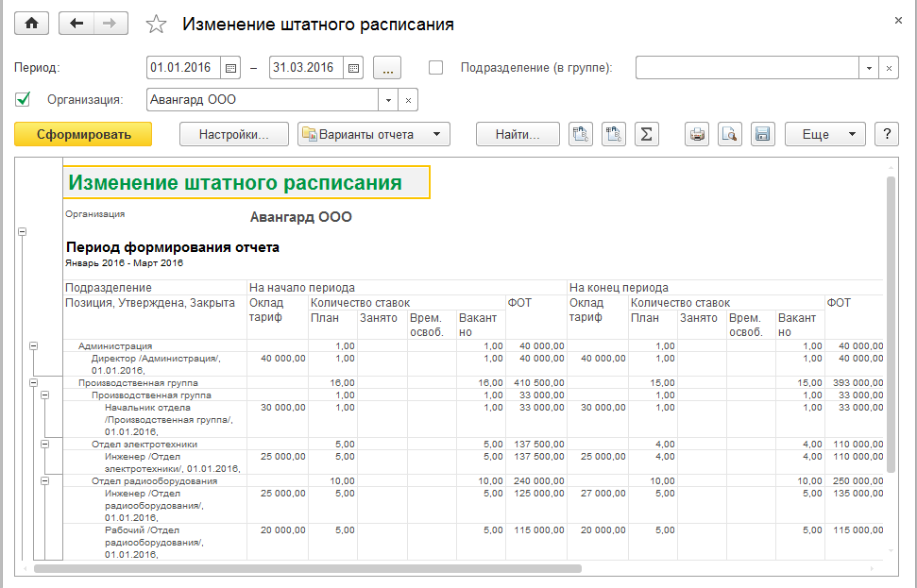Collapse the Отдел электротехники group
The width and height of the screenshot is (917, 588).
45,444
